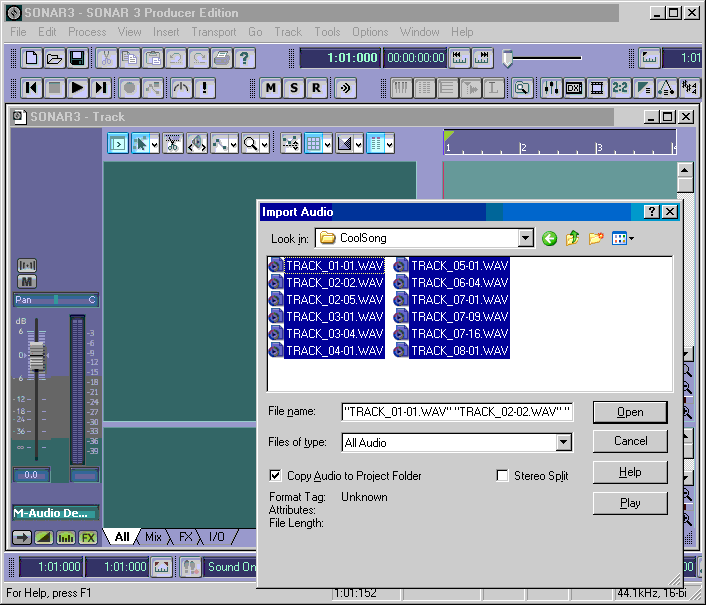706x605 pixels.
Task: Click the Record transport button
Action: tap(130, 88)
